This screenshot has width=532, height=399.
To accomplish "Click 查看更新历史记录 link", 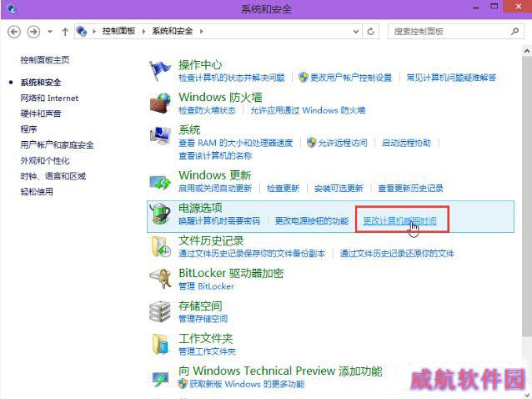I will (x=411, y=188).
